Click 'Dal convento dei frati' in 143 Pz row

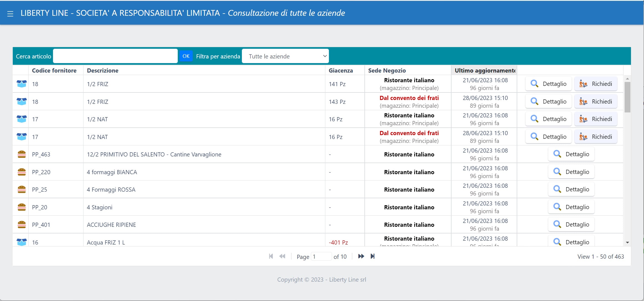point(409,98)
